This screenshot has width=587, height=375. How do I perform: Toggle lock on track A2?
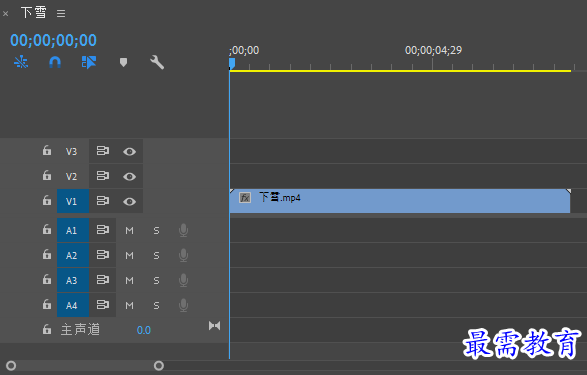coord(47,254)
